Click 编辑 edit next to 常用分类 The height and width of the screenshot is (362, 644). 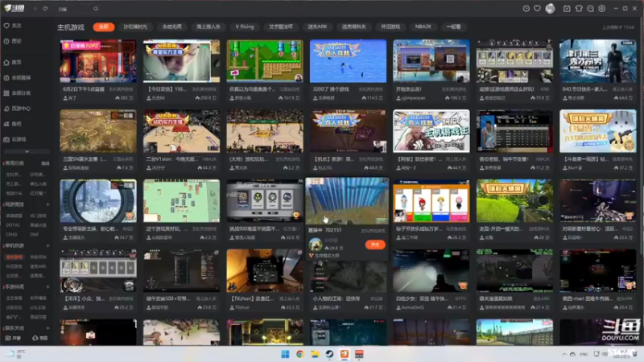45,163
